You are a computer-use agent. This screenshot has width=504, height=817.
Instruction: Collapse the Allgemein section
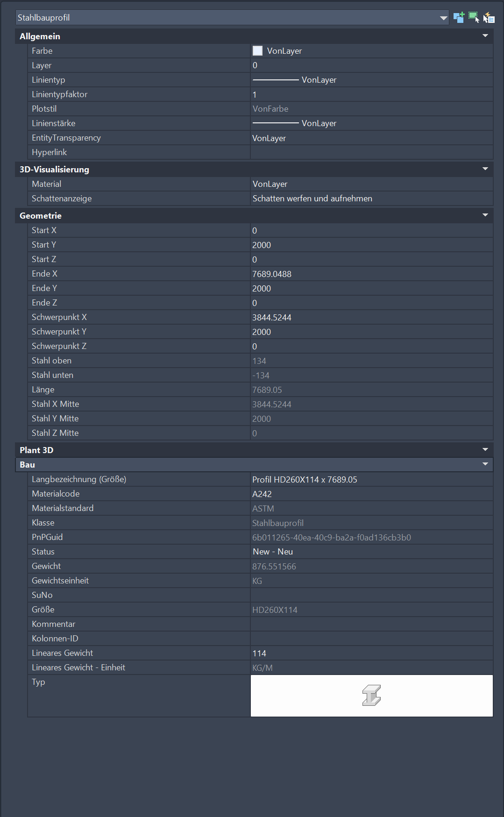485,36
